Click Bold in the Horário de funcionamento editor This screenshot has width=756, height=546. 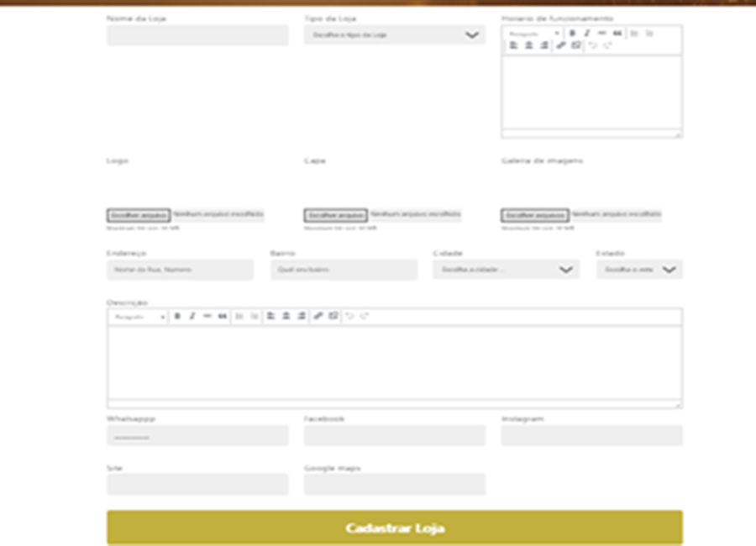(572, 33)
